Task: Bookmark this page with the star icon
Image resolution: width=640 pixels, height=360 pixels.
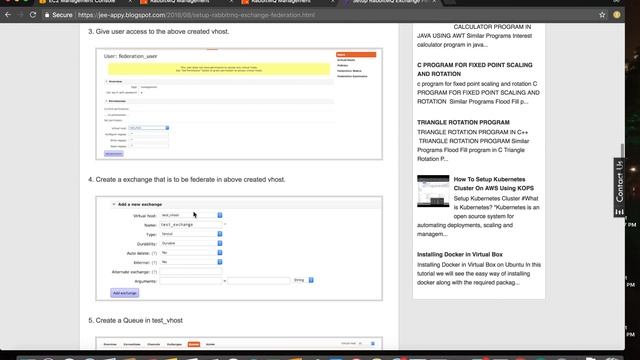Action: click(602, 15)
